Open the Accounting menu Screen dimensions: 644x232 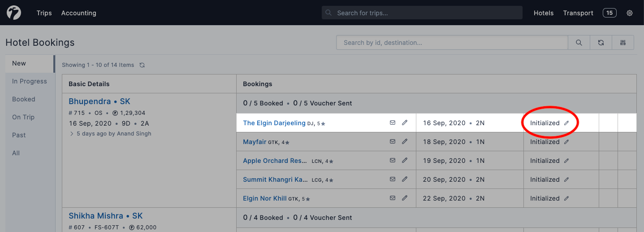tap(79, 13)
